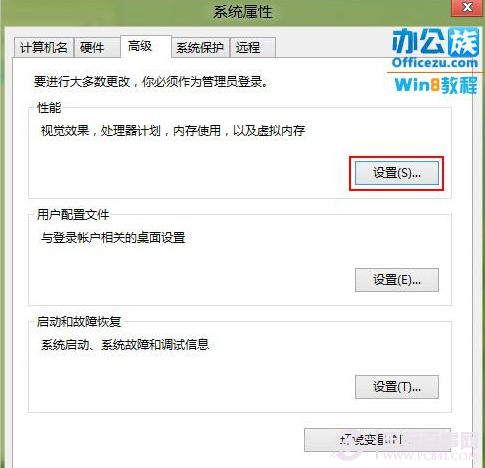Click the 视觉效果 performance description text

pos(173,131)
